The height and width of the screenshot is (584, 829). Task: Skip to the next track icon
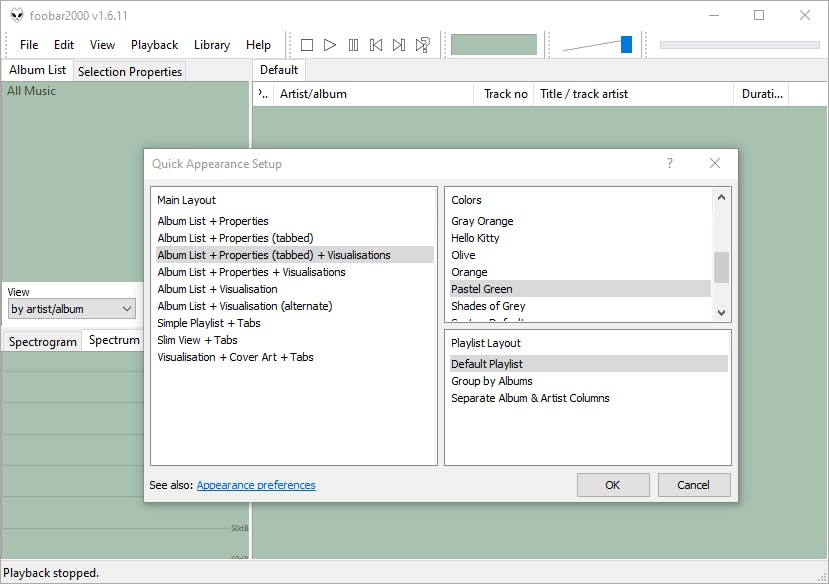click(399, 45)
